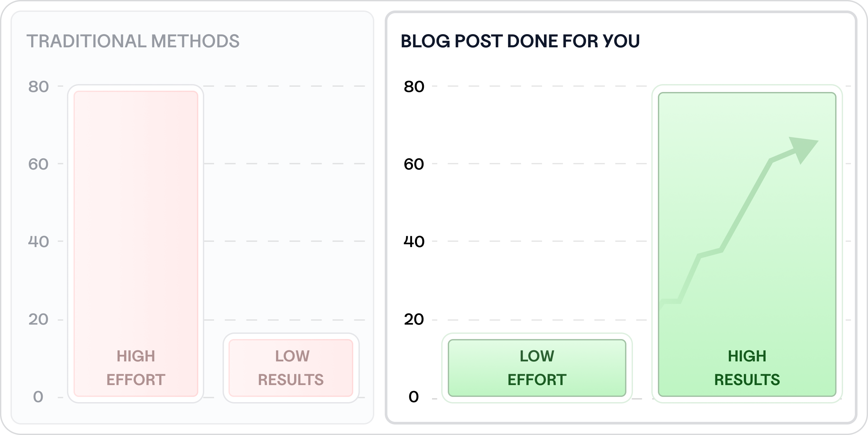The height and width of the screenshot is (435, 868).
Task: Click the 0 axis label in Traditional Methods chart
Action: pos(38,397)
